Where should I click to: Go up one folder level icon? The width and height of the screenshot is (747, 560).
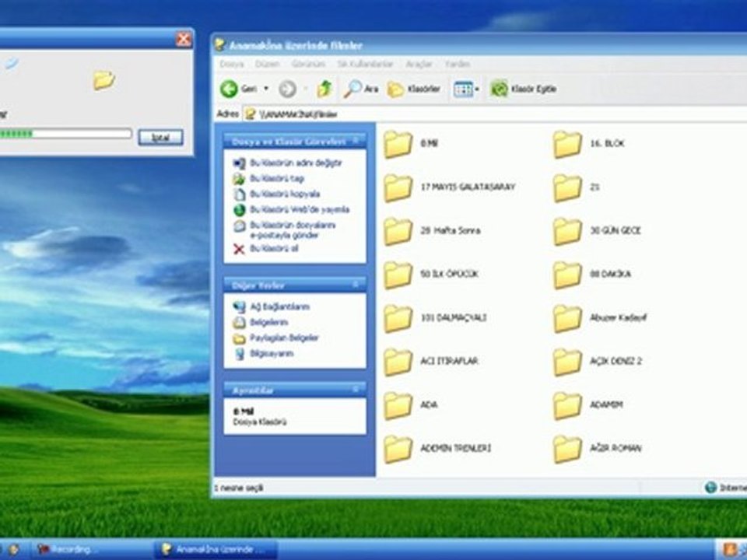click(x=324, y=89)
